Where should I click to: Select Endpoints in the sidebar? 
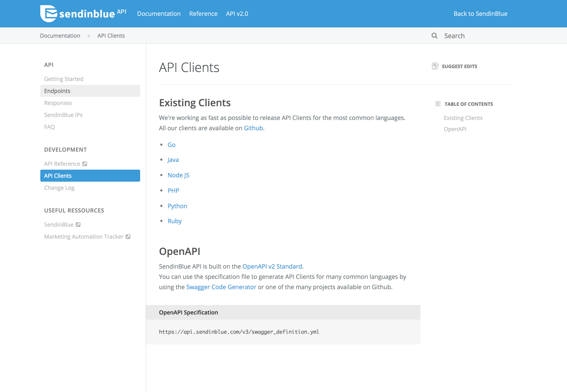click(90, 91)
